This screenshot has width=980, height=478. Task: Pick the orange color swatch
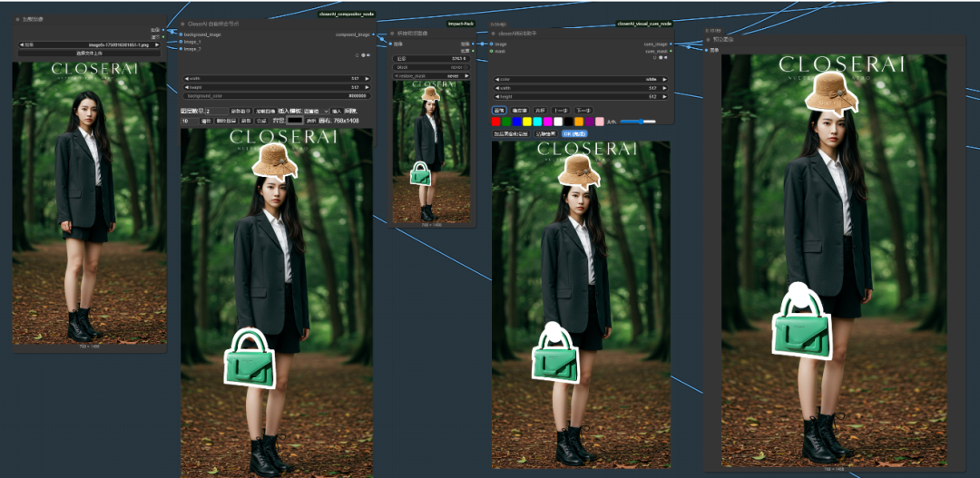pos(579,122)
